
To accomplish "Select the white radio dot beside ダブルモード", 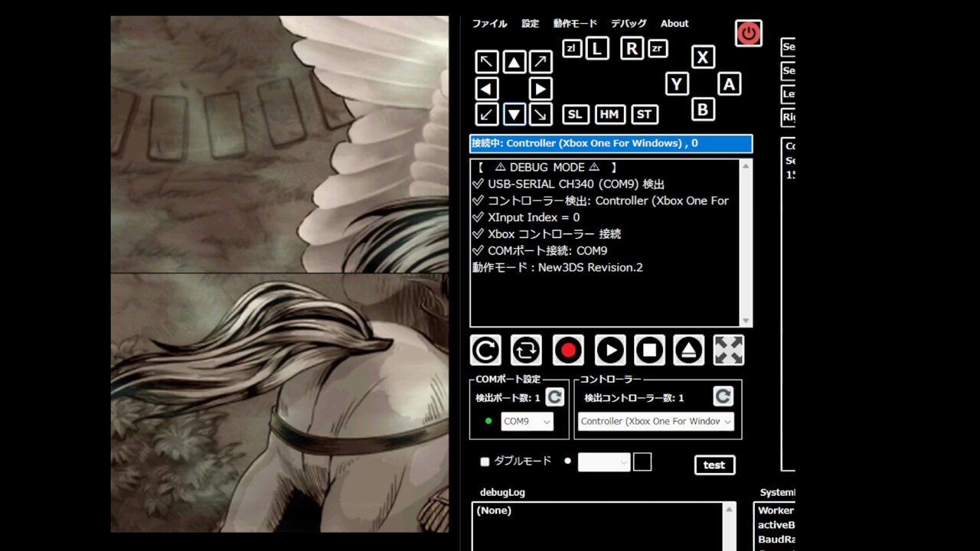I will click(567, 461).
